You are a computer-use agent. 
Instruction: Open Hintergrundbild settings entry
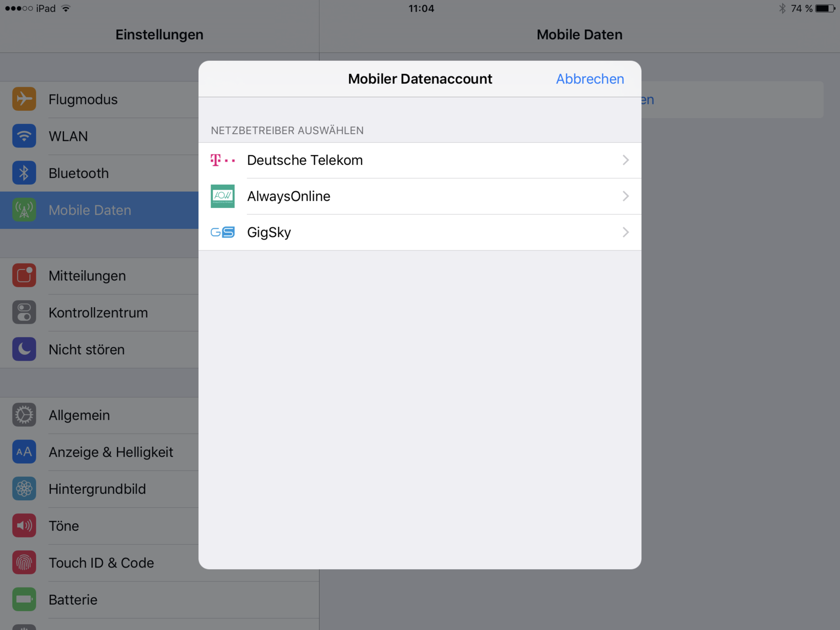pos(99,489)
